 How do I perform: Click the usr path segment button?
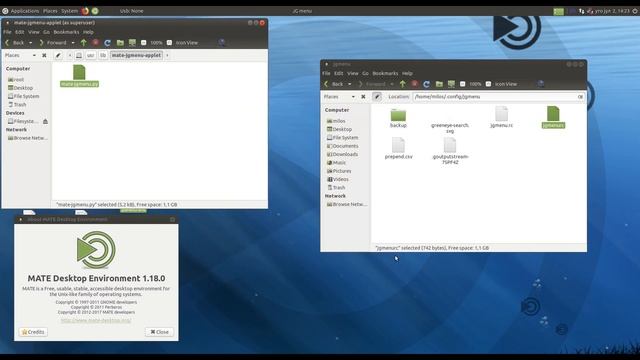point(91,55)
